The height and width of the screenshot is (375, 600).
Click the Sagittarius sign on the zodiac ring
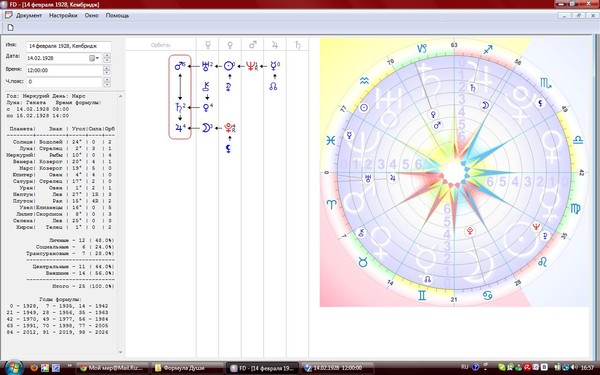tap(488, 49)
